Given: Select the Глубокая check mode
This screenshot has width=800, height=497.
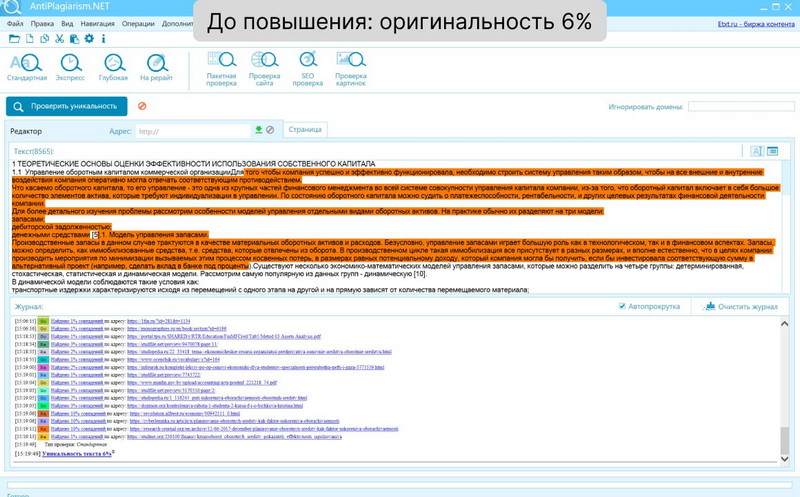Looking at the screenshot, I should click(x=113, y=67).
